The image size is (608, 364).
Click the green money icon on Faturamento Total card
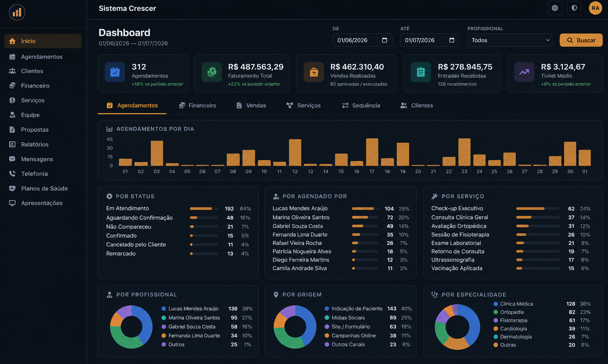point(212,72)
